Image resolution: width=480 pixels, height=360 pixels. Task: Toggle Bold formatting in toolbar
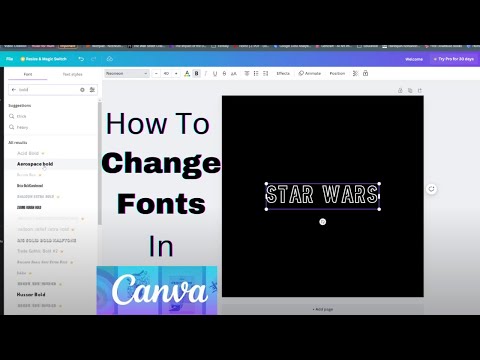197,74
